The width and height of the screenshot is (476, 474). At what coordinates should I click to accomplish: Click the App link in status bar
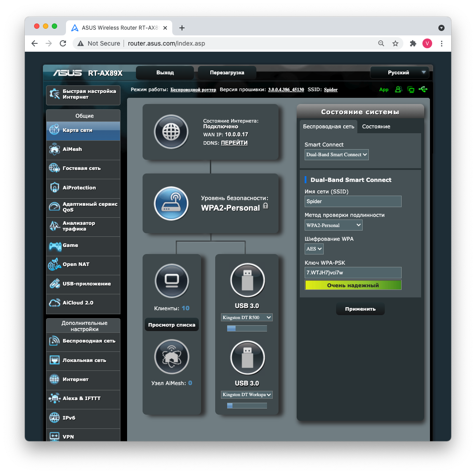pyautogui.click(x=384, y=89)
